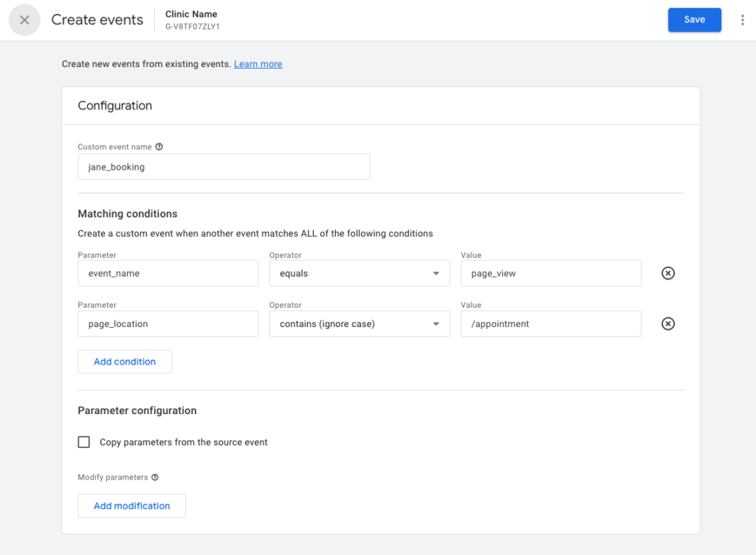Click into the /appointment value field
756x555 pixels.
point(550,324)
